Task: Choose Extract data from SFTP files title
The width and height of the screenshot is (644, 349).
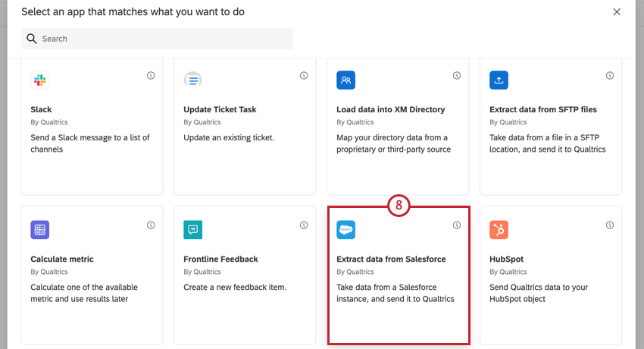Action: [543, 109]
